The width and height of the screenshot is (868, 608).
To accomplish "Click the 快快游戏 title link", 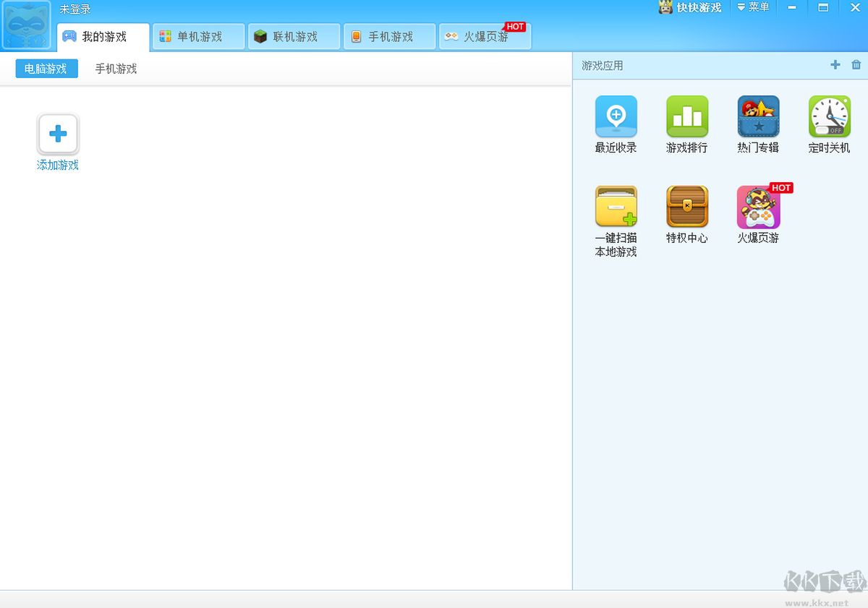I will click(691, 7).
